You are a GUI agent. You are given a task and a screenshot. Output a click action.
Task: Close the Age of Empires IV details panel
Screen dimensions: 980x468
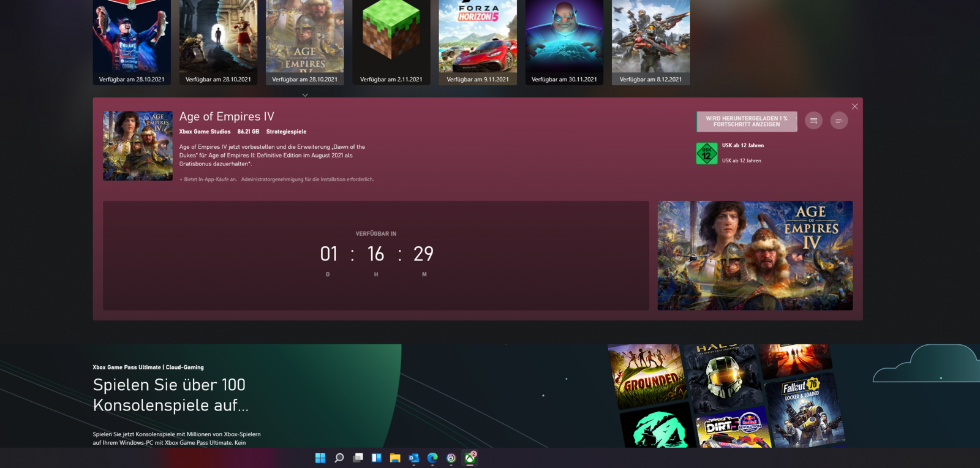tap(855, 107)
